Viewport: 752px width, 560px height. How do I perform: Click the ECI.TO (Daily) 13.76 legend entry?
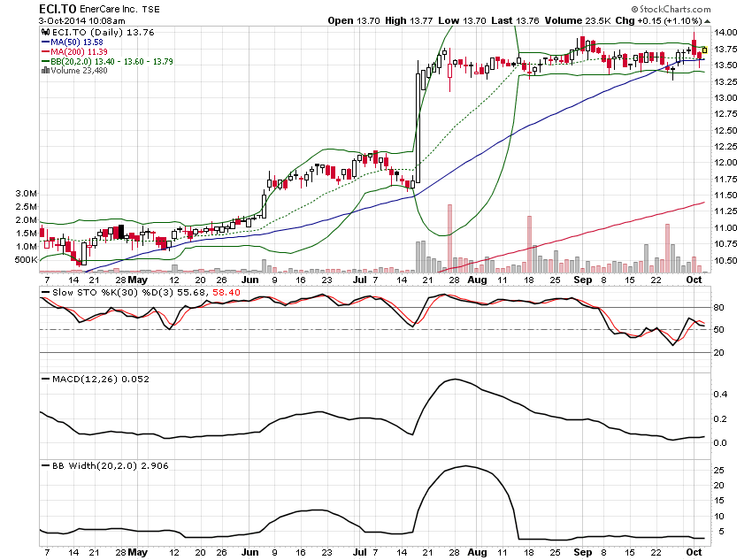(x=104, y=32)
